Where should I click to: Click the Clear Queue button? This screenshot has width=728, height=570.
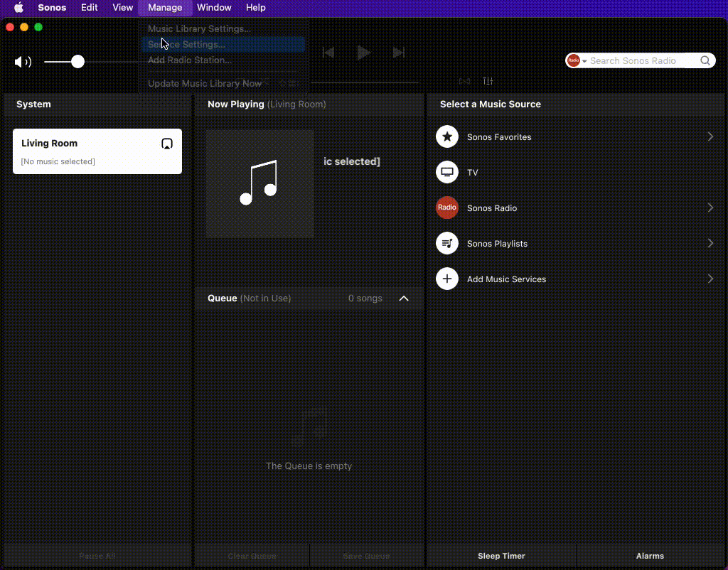click(252, 556)
